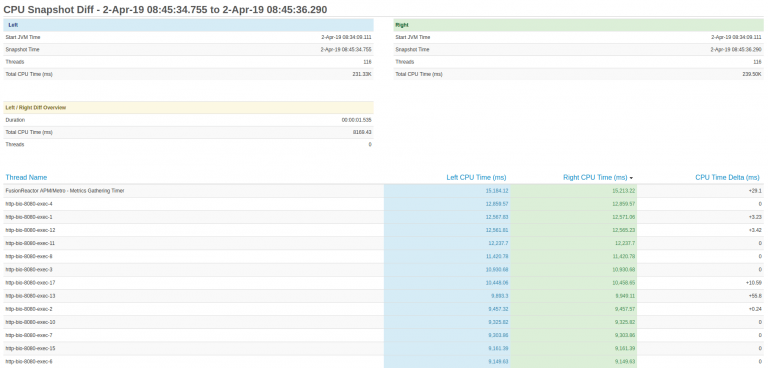The height and width of the screenshot is (368, 768).
Task: Select thread http-bio-8080-exec-12
Action: [x=30, y=230]
